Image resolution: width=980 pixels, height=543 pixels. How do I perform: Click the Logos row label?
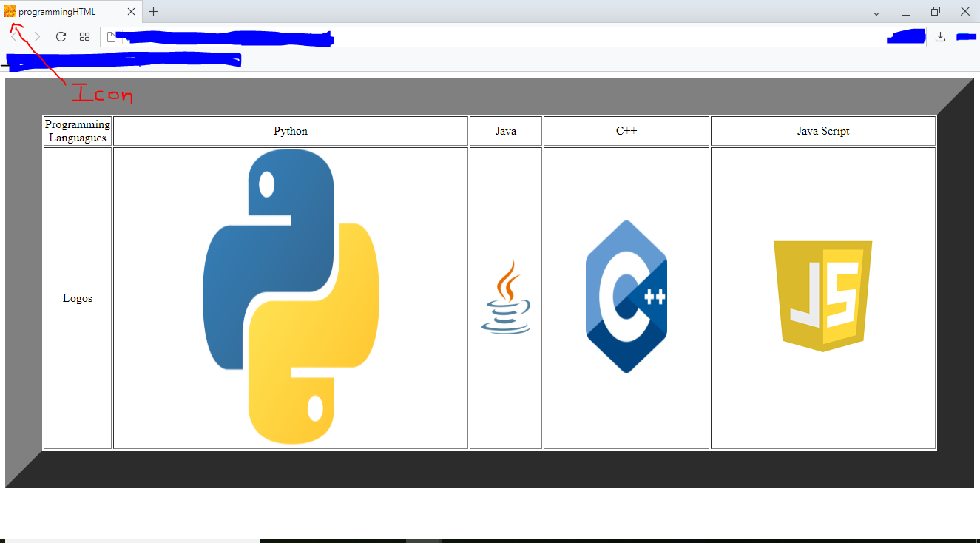pyautogui.click(x=78, y=298)
